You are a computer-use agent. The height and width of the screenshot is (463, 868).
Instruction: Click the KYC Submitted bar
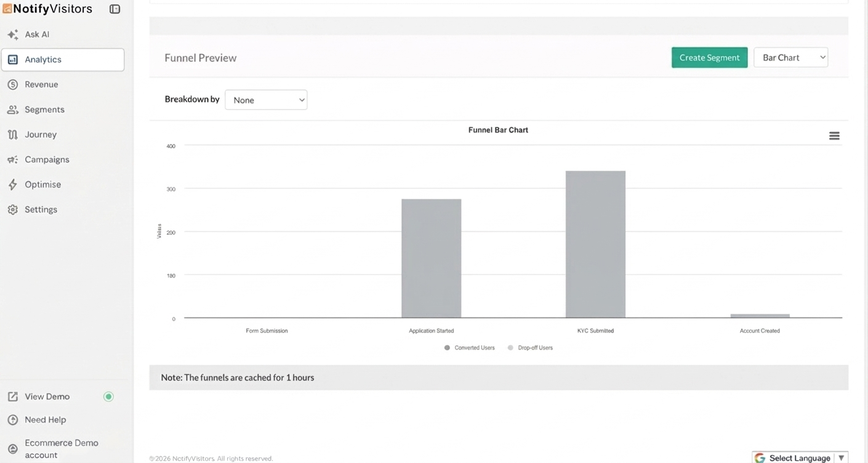(x=595, y=244)
